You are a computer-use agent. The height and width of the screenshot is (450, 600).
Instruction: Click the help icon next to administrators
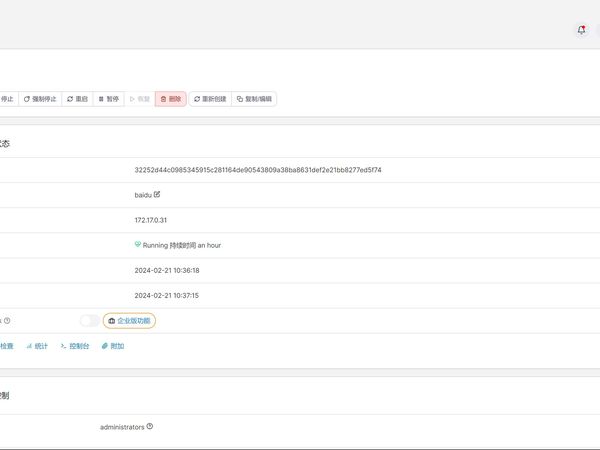(150, 426)
